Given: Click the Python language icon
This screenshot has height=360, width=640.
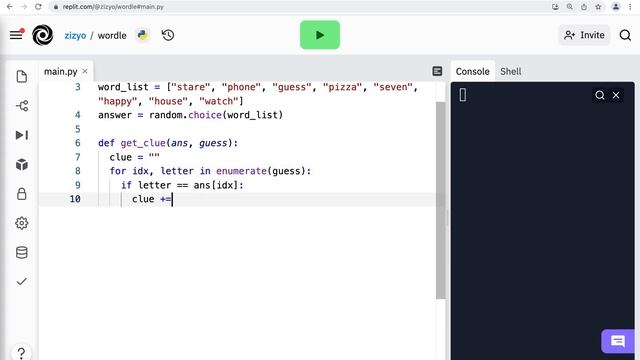Looking at the screenshot, I should pyautogui.click(x=142, y=35).
